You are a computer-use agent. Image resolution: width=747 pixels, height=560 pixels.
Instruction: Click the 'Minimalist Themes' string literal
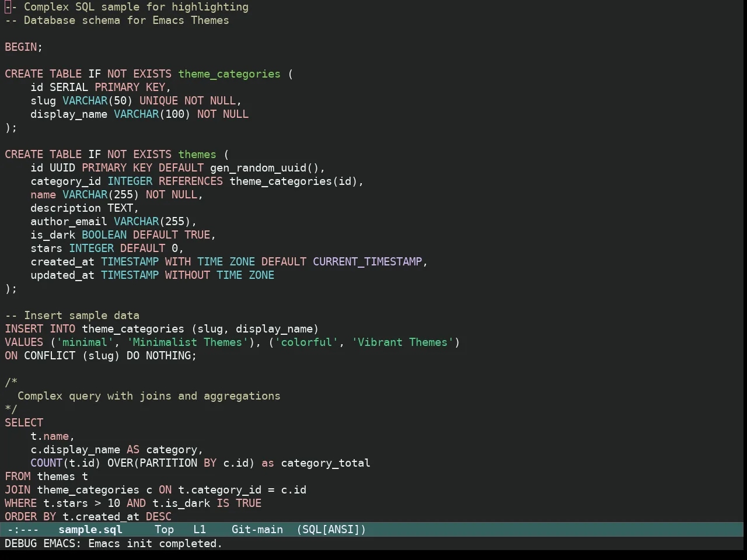point(187,342)
